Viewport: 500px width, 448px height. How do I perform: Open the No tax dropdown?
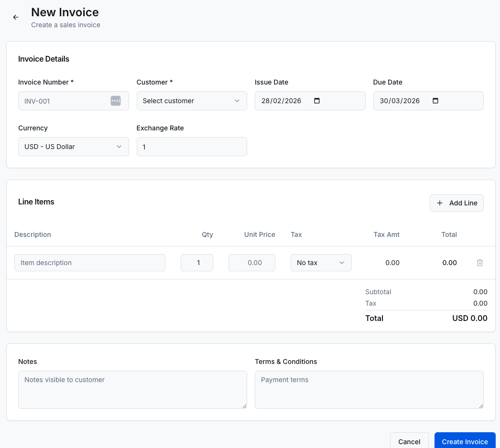coord(321,263)
